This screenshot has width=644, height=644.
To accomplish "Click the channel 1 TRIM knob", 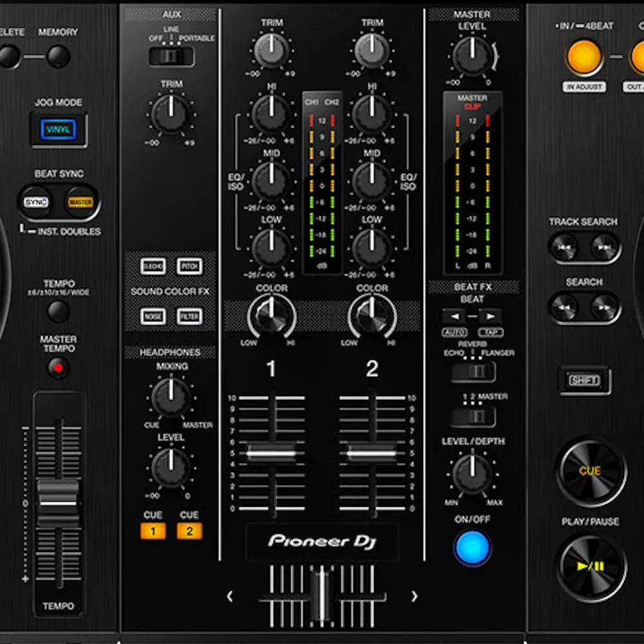I will [x=271, y=50].
